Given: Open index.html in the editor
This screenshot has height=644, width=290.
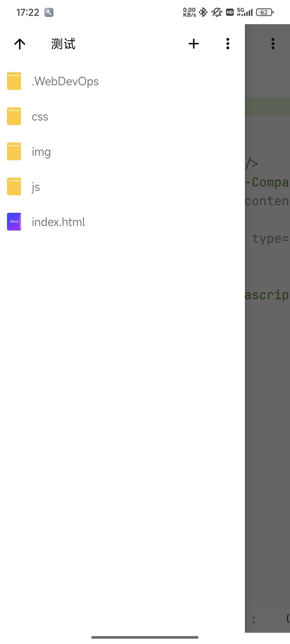Looking at the screenshot, I should [x=58, y=222].
